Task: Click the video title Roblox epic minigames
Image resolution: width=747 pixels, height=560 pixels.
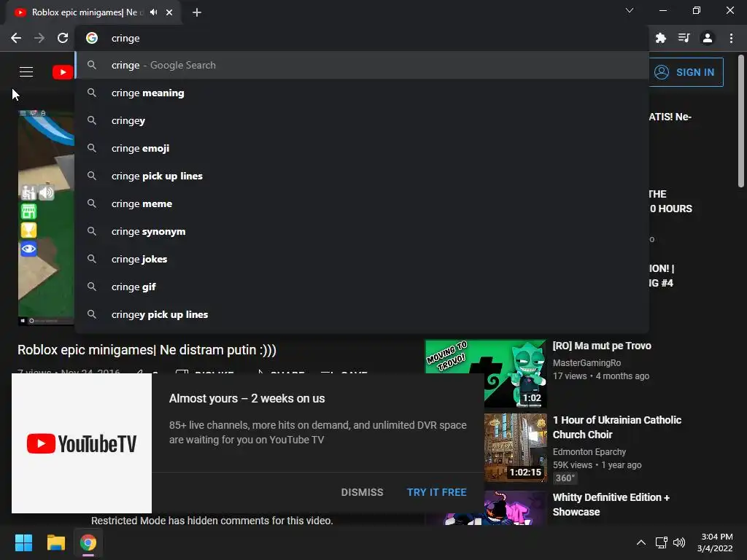Action: (x=147, y=350)
